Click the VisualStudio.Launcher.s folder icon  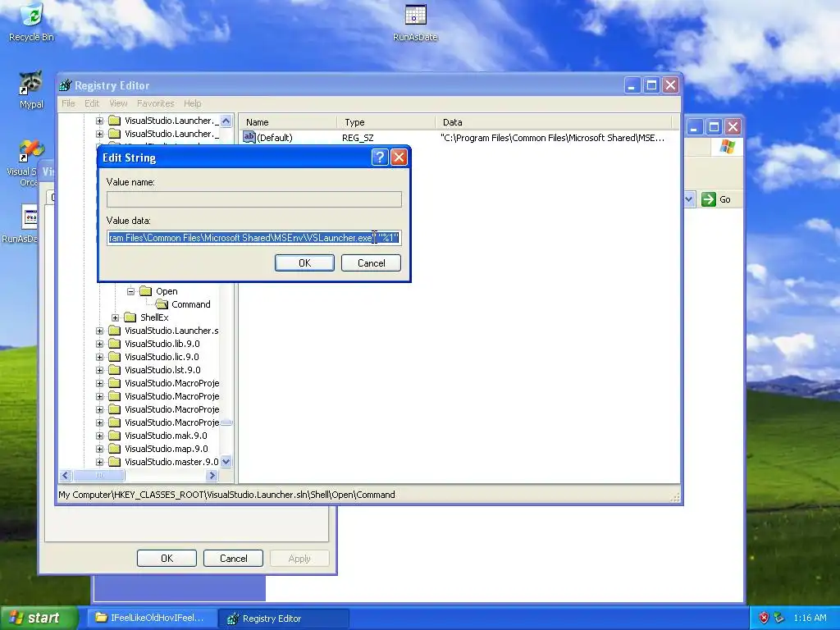pyautogui.click(x=115, y=331)
